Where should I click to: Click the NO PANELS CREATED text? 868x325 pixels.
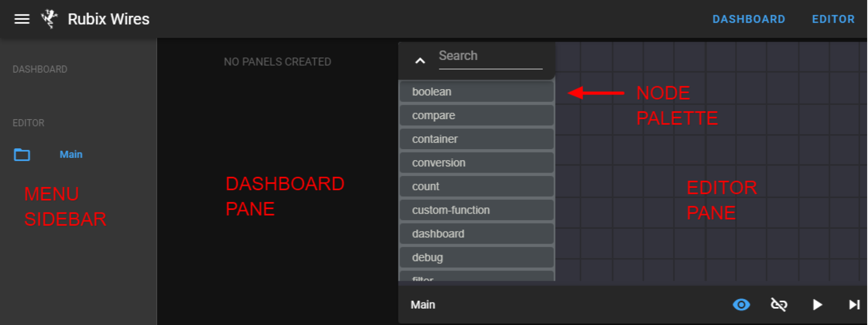pyautogui.click(x=277, y=62)
